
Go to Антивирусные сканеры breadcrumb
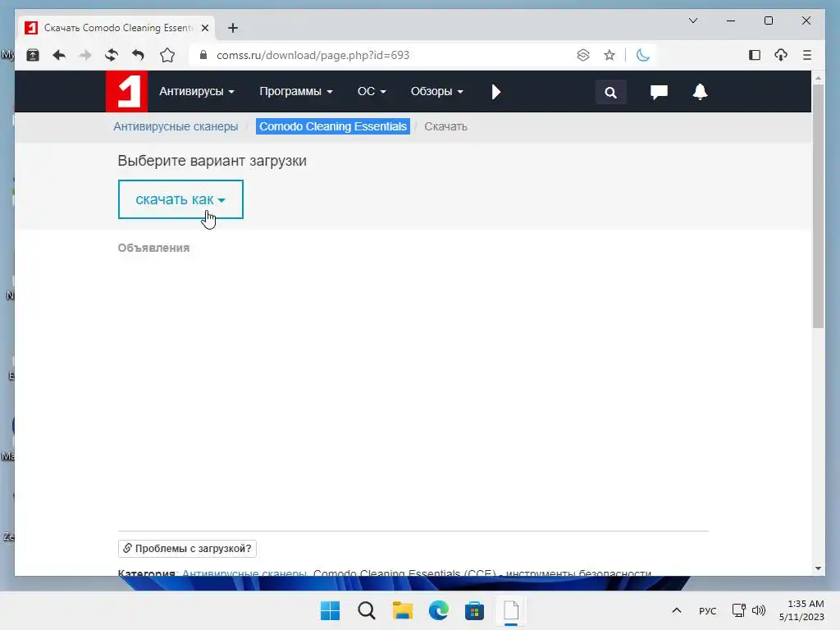tap(176, 126)
